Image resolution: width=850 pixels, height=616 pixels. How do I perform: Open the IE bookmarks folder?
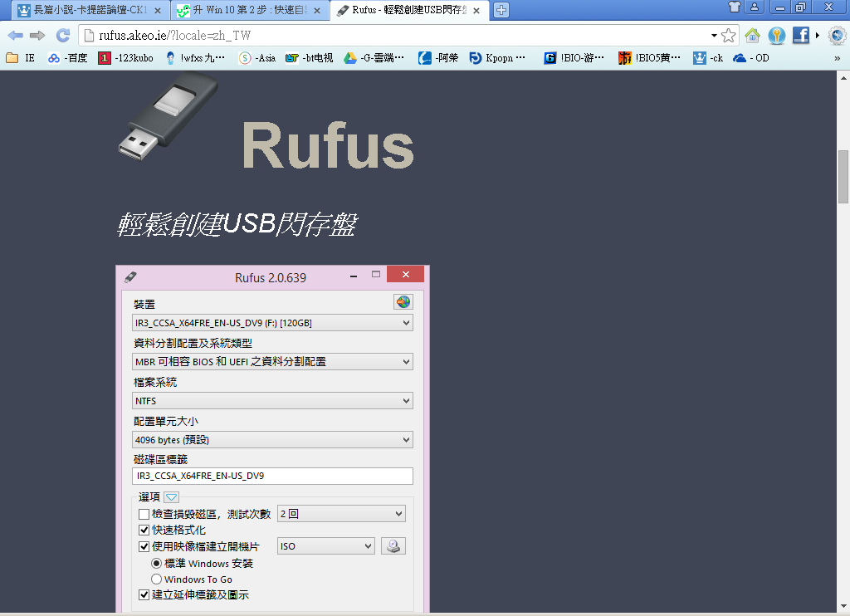pos(21,58)
